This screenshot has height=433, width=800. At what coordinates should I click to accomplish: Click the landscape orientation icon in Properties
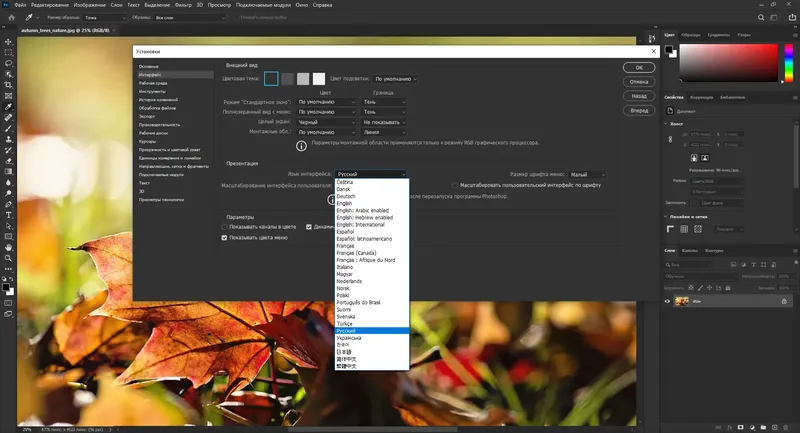pyautogui.click(x=705, y=158)
